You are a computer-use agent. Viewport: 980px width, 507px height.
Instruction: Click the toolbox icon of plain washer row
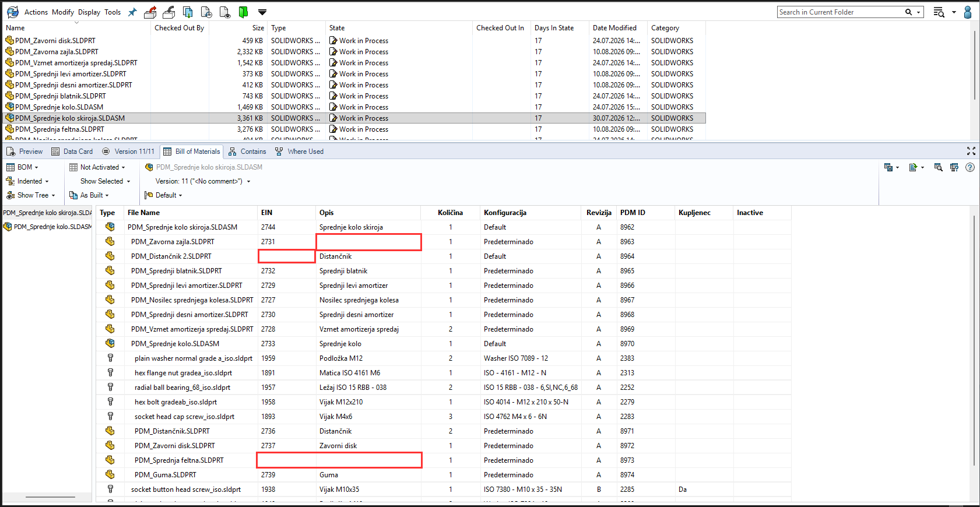click(110, 358)
